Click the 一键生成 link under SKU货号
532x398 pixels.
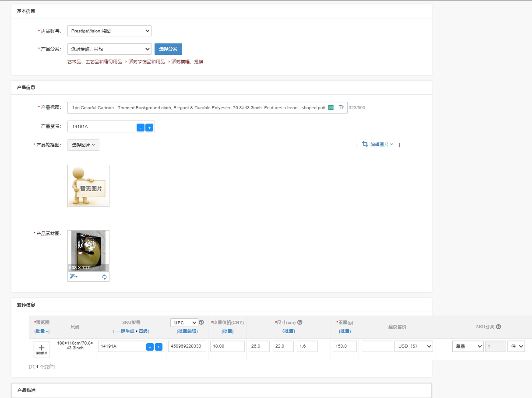[x=125, y=331]
